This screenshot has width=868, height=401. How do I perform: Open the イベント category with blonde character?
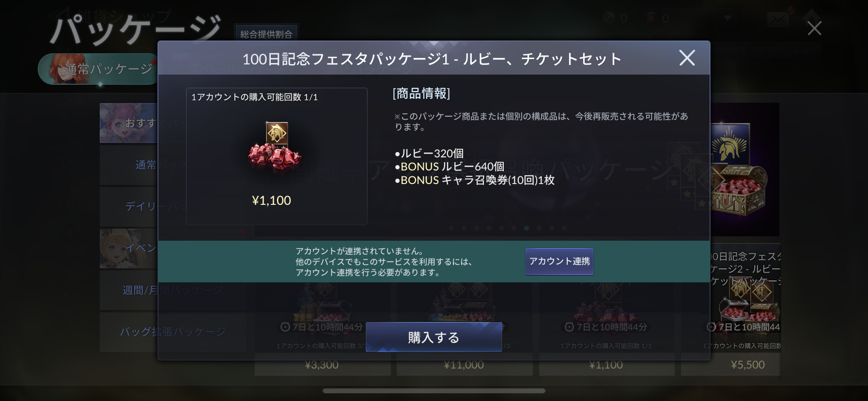pyautogui.click(x=129, y=248)
